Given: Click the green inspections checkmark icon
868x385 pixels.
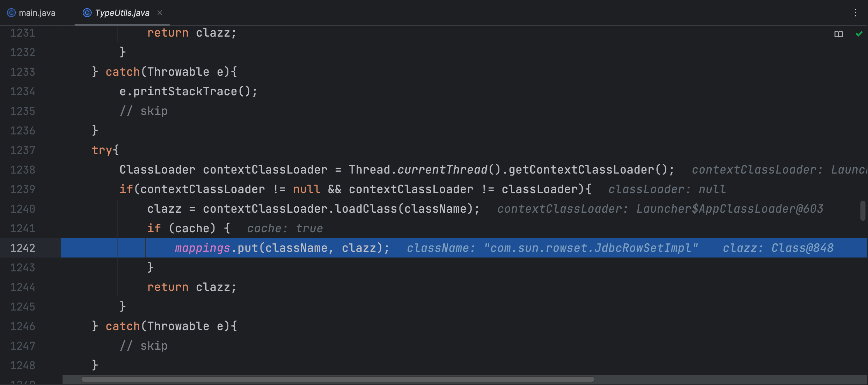Looking at the screenshot, I should click(859, 34).
